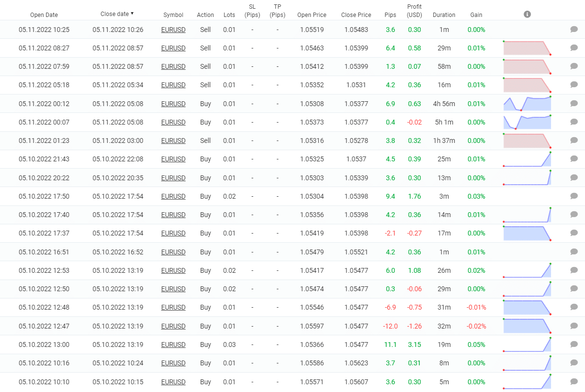The height and width of the screenshot is (392, 585).
Task: Click the Gain column header
Action: pos(476,15)
